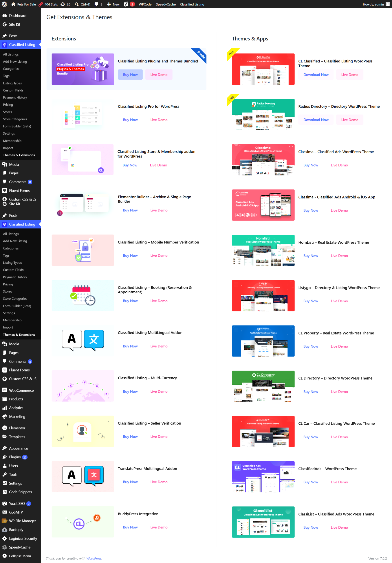The image size is (392, 563).
Task: Click Buy Now for HomListi theme
Action: (x=311, y=256)
